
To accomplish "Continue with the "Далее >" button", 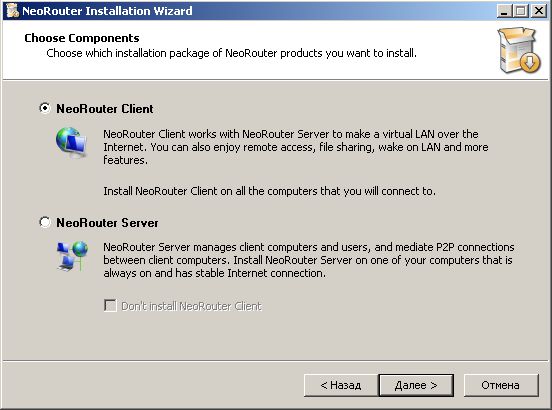I will click(x=416, y=385).
